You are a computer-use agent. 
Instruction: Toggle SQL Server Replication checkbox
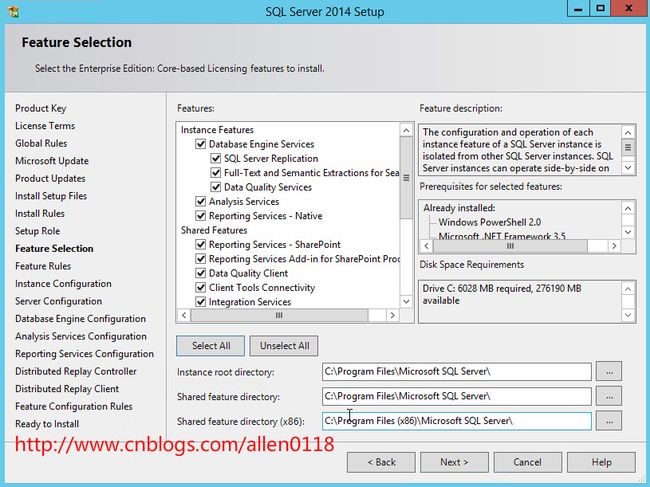[216, 158]
